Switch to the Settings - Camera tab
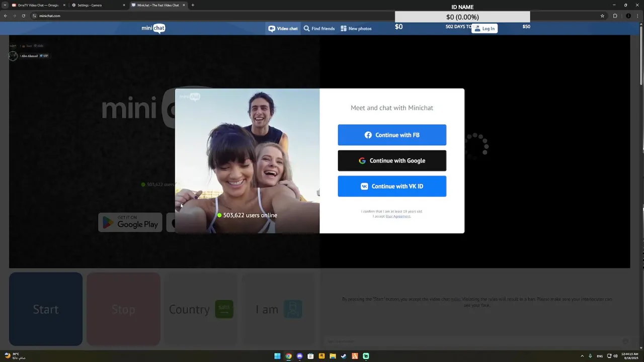Image resolution: width=644 pixels, height=362 pixels. 98,5
